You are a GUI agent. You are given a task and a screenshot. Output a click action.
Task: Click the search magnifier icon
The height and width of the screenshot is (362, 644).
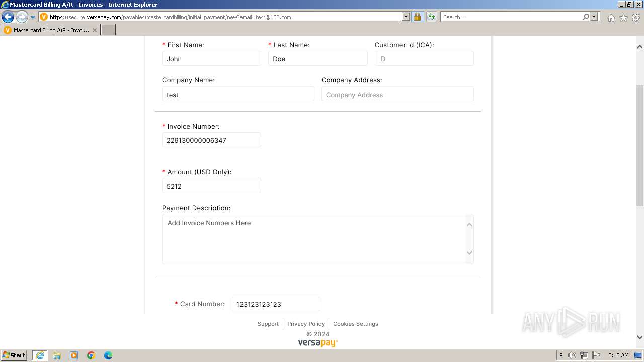point(586,17)
